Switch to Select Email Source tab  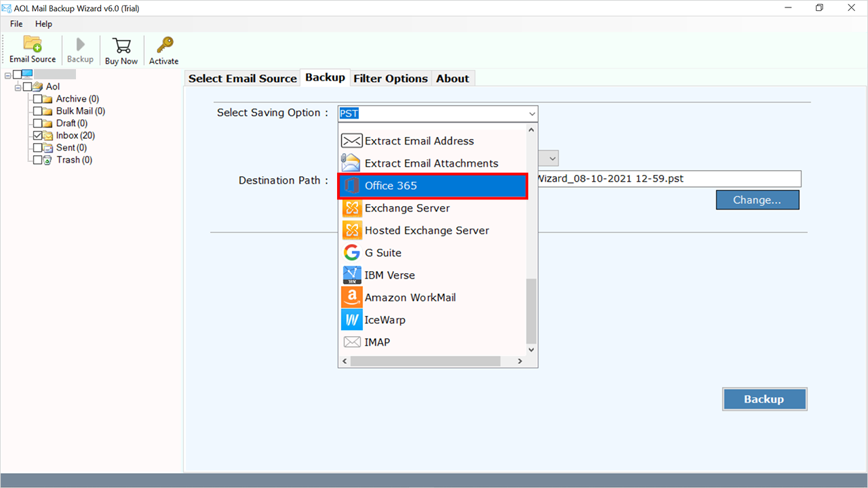point(243,79)
